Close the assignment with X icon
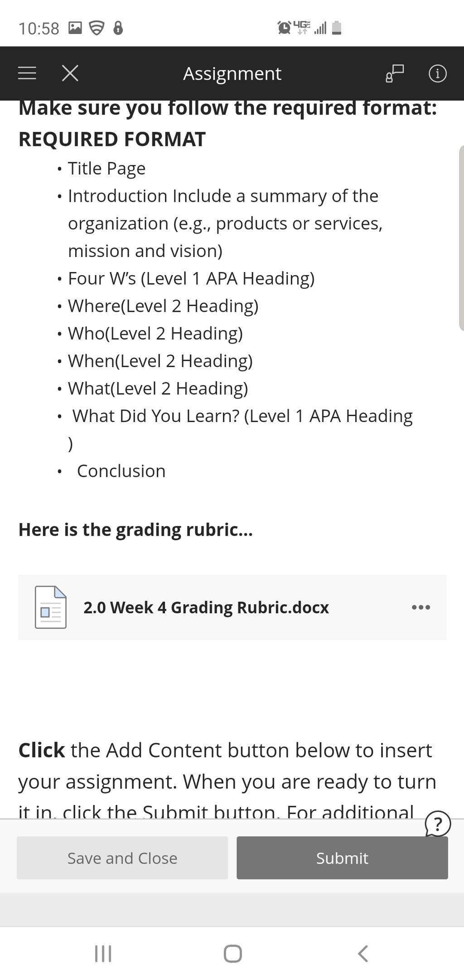This screenshot has width=464, height=980. point(70,73)
